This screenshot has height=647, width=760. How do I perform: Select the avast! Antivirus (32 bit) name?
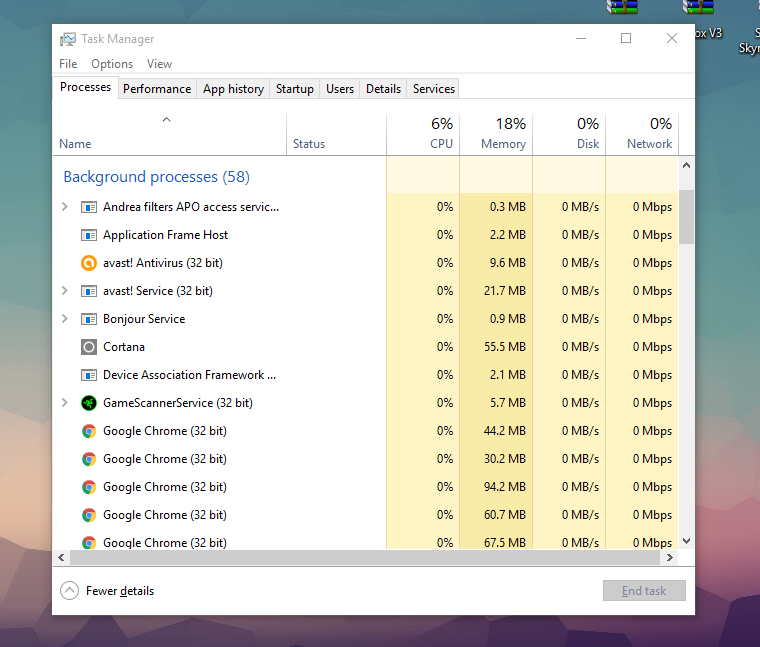pos(163,263)
